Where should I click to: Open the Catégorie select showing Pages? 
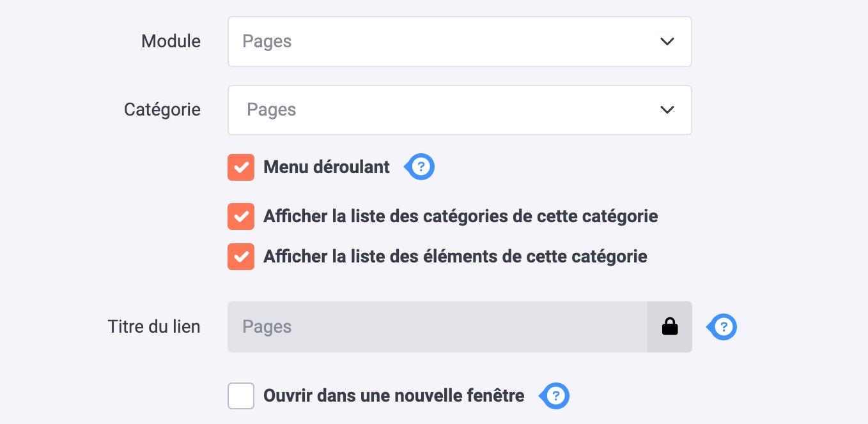tap(460, 110)
